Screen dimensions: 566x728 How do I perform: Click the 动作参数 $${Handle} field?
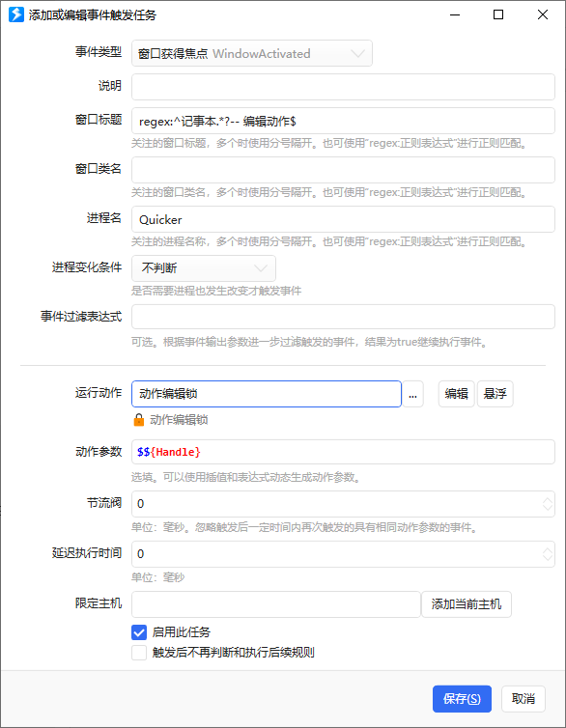(343, 452)
